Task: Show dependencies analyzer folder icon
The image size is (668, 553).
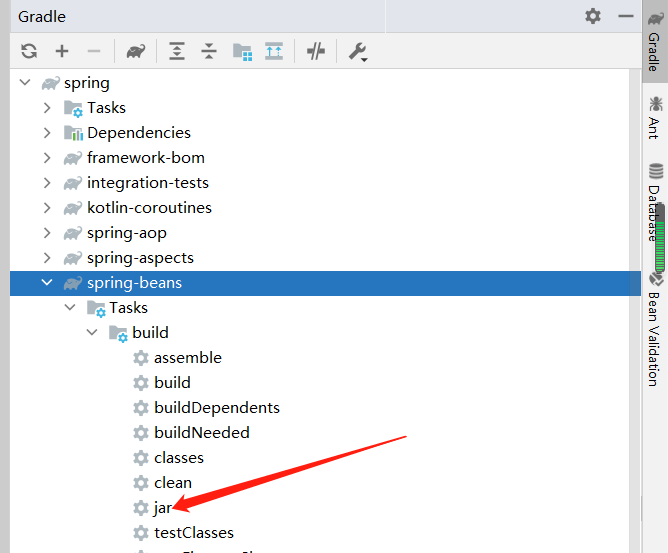Action: 242,52
